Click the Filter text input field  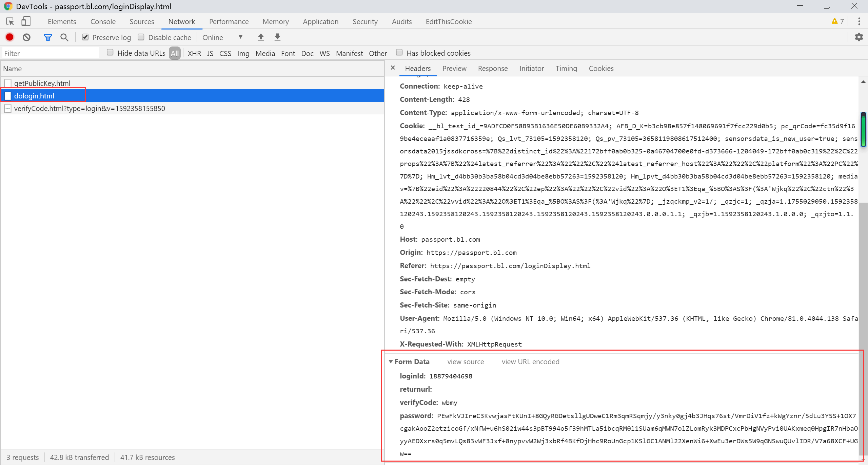(x=51, y=53)
